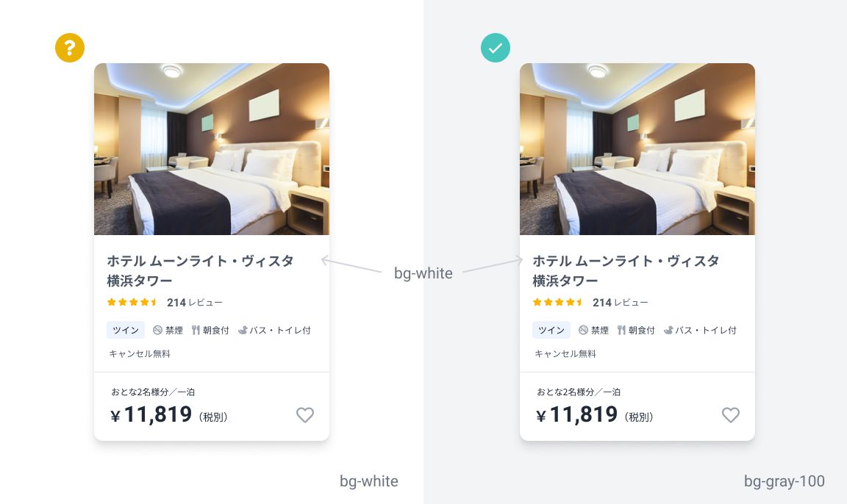The width and height of the screenshot is (847, 504).
Task: Click the yellow question mark badge
Action: tap(70, 48)
